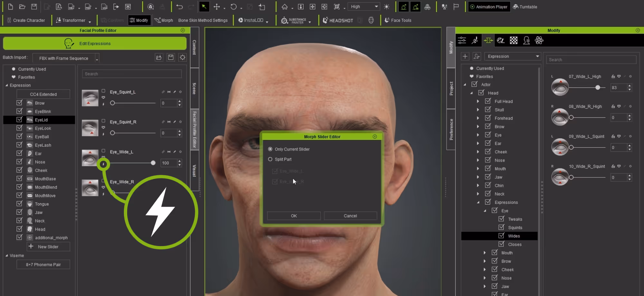Uncheck the Brow expression category

(19, 103)
